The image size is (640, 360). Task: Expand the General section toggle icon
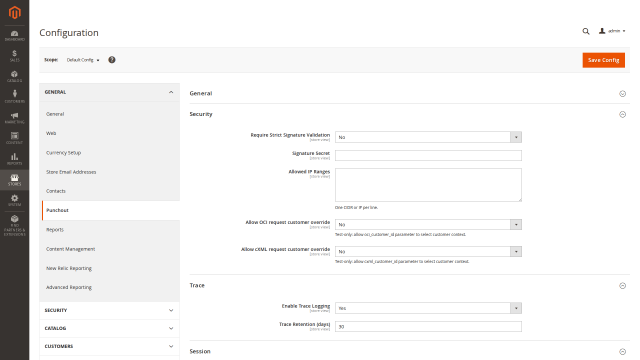pyautogui.click(x=622, y=93)
